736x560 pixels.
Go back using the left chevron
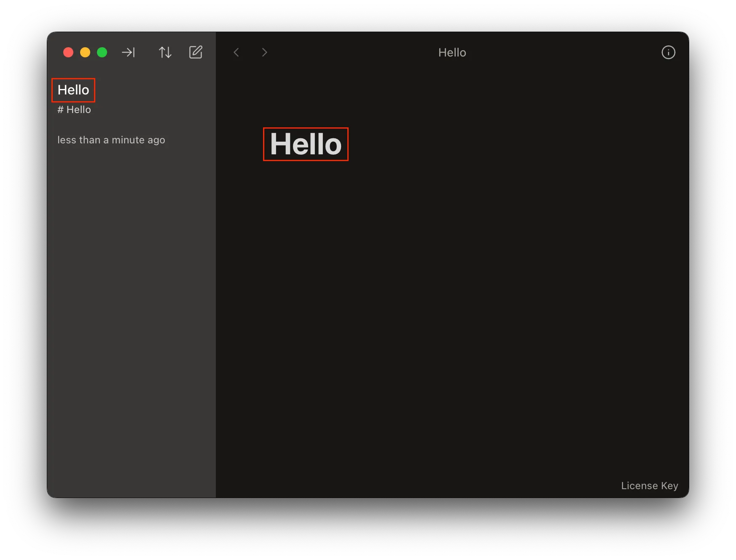236,52
